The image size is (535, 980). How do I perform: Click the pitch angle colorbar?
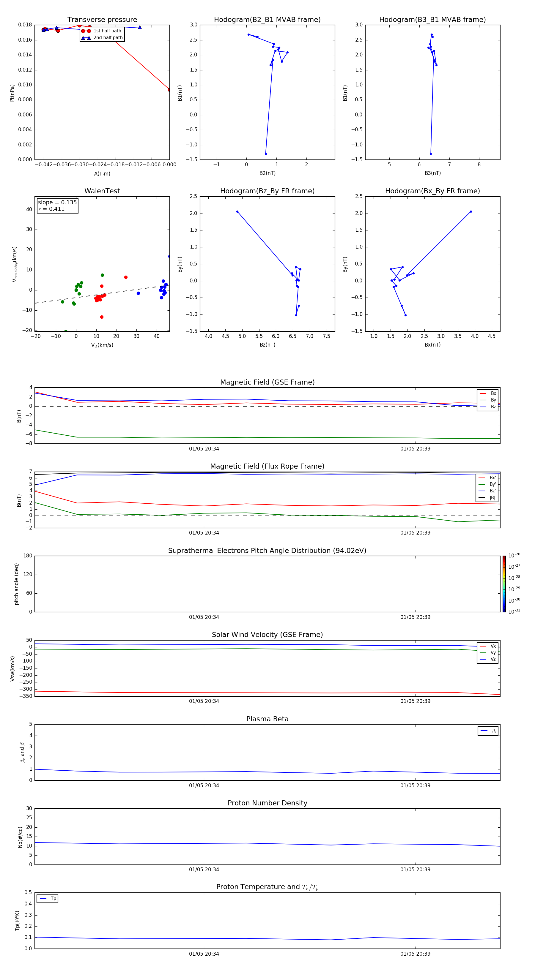click(504, 584)
